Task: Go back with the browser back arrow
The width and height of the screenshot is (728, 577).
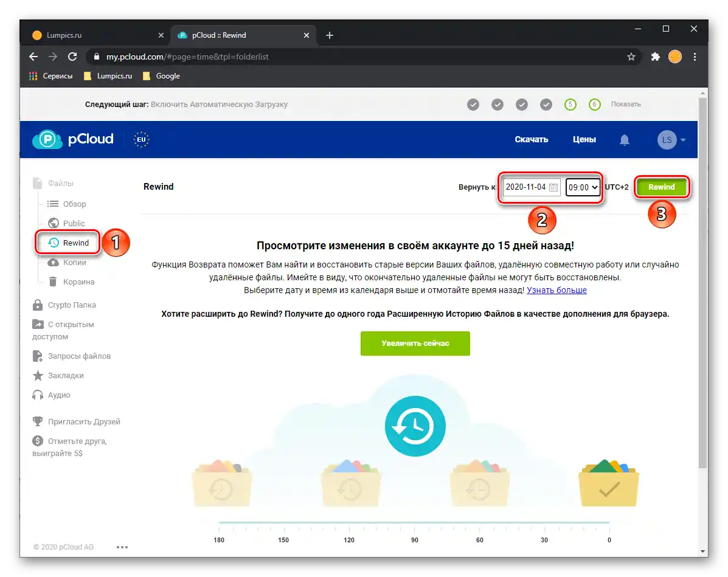Action: click(x=33, y=57)
